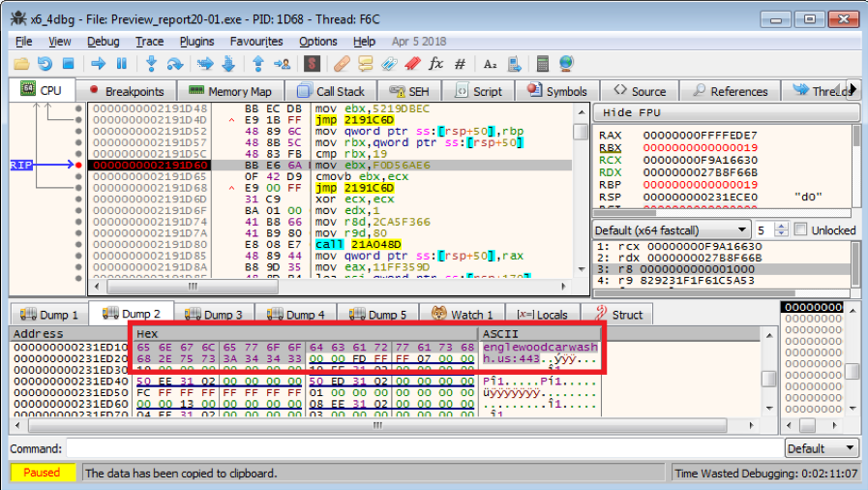Viewport: 868px width, 490px height.
Task: Click the hash (#) labels icon
Action: click(x=460, y=64)
